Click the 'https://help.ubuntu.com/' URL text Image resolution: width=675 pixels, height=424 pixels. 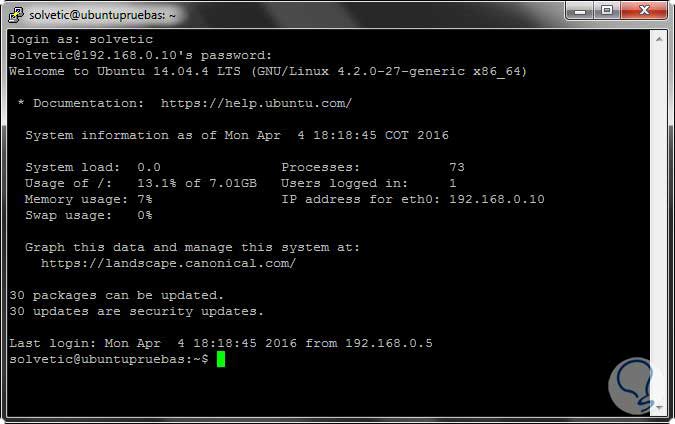[x=257, y=103]
